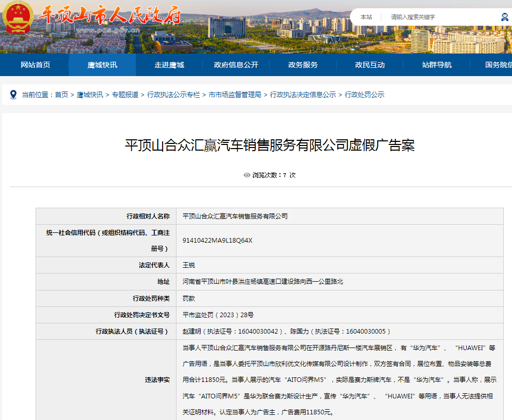Click the 统一社会信用代码 row label
The height and width of the screenshot is (420, 512).
tap(108, 241)
